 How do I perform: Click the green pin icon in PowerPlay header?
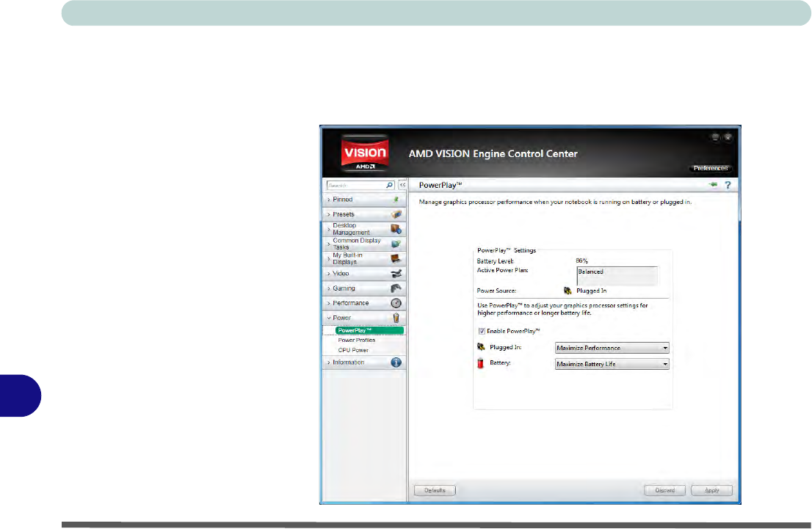point(712,185)
